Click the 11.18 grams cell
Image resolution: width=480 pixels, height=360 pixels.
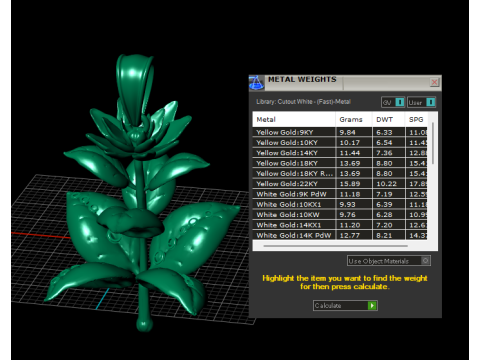pos(354,194)
